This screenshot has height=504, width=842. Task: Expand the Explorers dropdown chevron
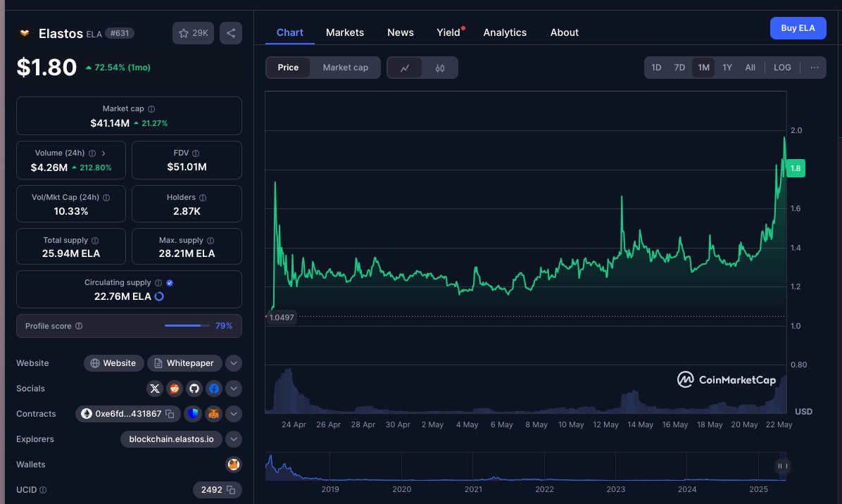[x=234, y=439]
